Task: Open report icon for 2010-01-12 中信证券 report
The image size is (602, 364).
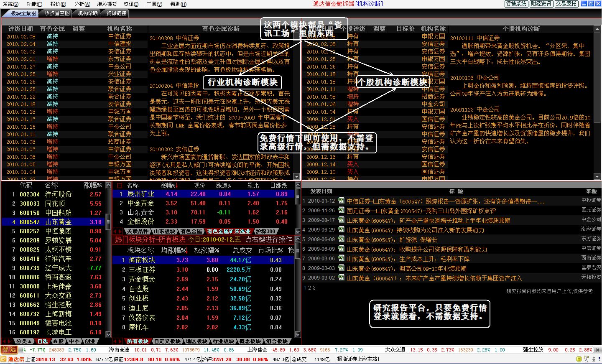Action: (x=341, y=201)
